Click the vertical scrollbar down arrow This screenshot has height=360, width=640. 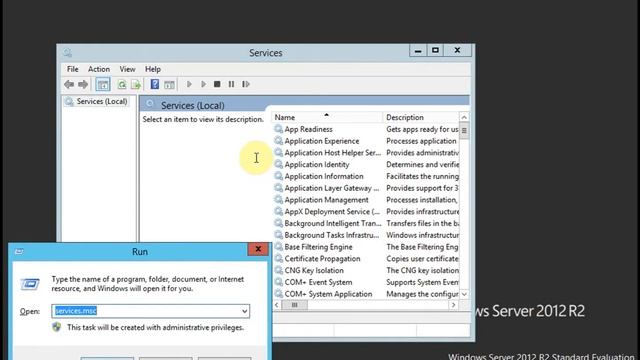coord(464,294)
